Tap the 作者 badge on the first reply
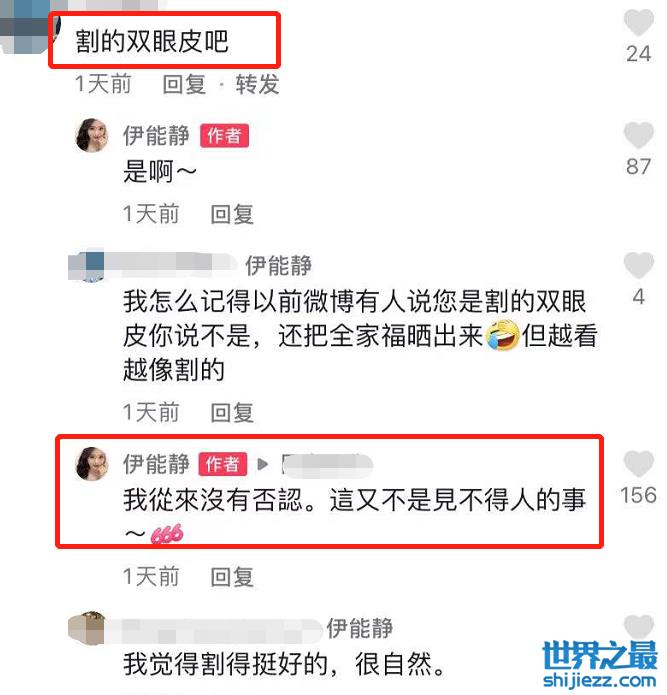This screenshot has width=667, height=695. [x=224, y=136]
